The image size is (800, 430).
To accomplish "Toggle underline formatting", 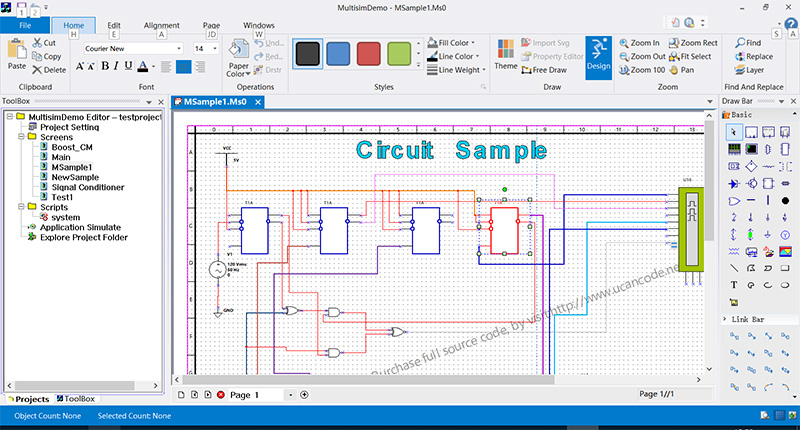I will [x=129, y=66].
